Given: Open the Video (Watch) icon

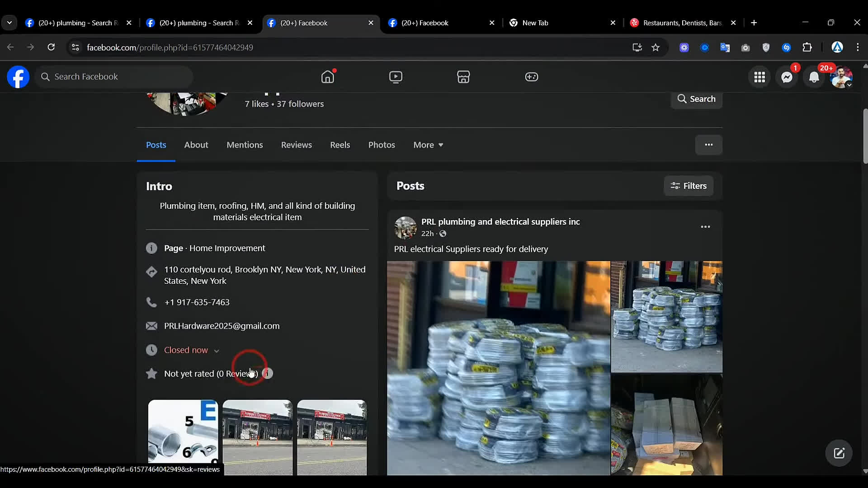Looking at the screenshot, I should pyautogui.click(x=396, y=77).
